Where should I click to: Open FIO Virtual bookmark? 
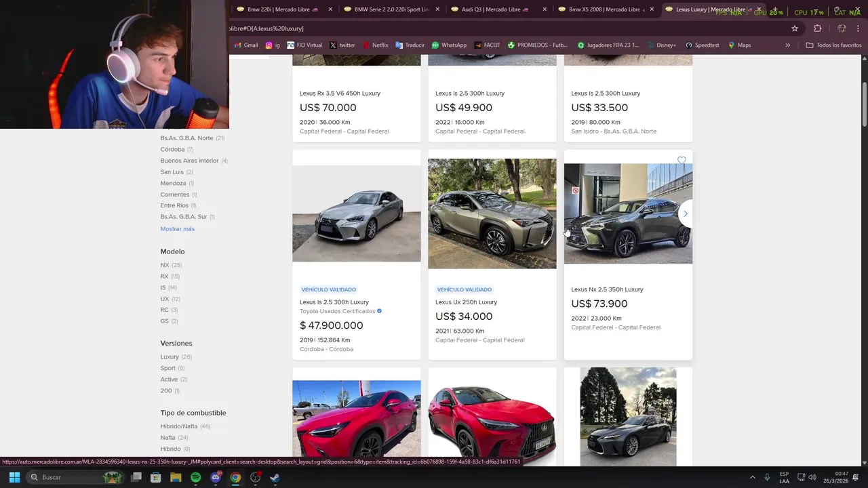pyautogui.click(x=304, y=45)
